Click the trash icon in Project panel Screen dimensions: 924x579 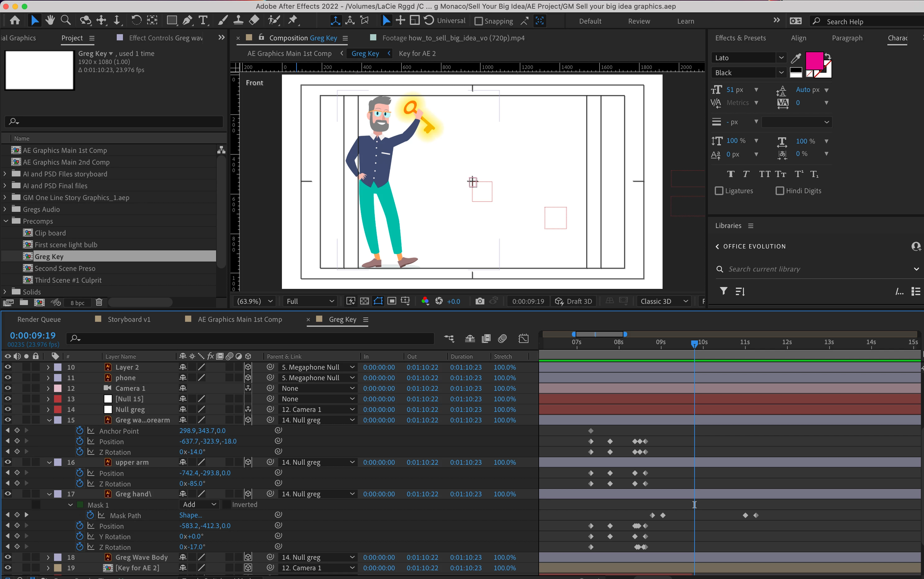pyautogui.click(x=99, y=303)
